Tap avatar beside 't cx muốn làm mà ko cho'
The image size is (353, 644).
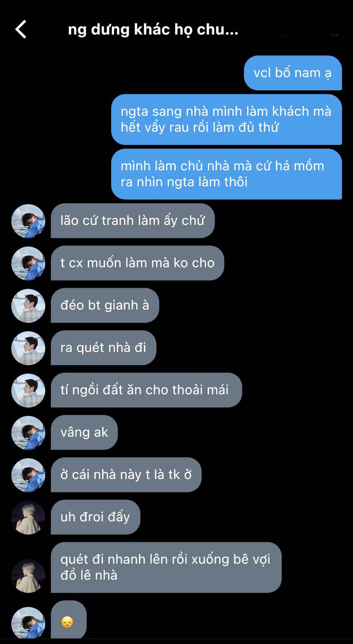click(28, 263)
